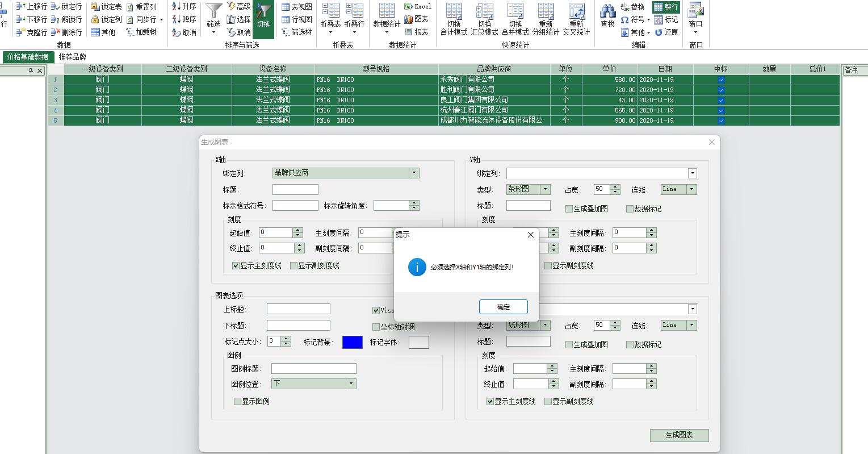Screen dimensions: 868x454
Task: Toggle the 显示图例 checkbox
Action: (238, 402)
